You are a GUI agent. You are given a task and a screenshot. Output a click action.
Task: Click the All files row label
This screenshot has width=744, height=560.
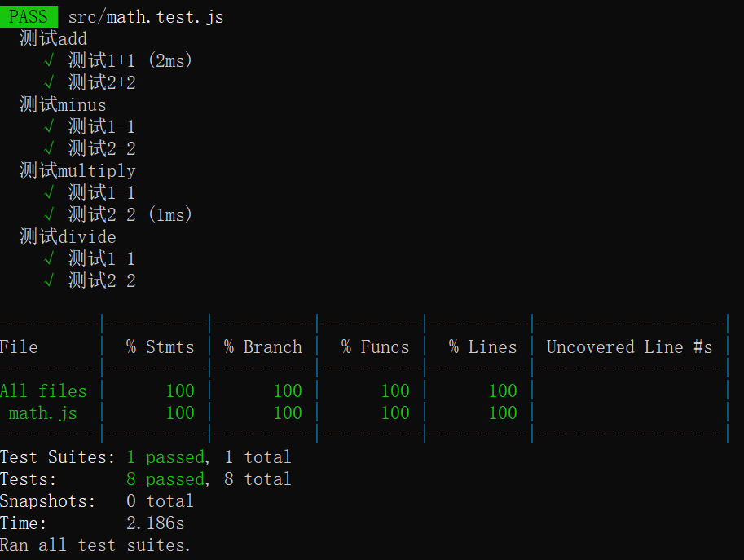(43, 390)
